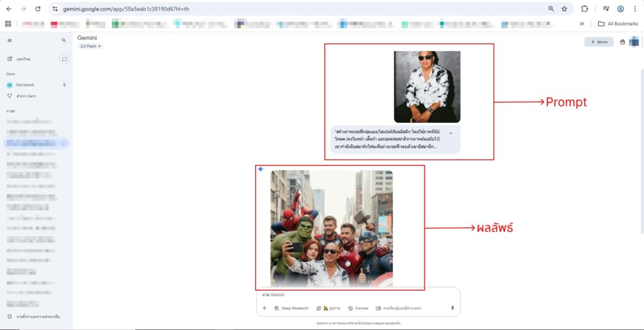Bookmark this page with star icon
The height and width of the screenshot is (330, 644).
pos(564,9)
